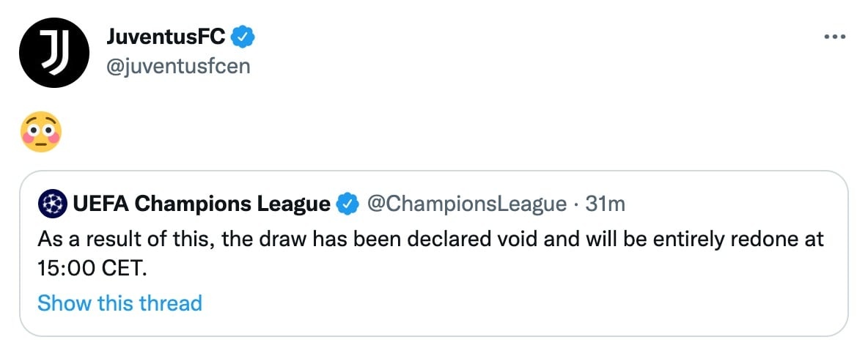
Task: Open the 31m timestamp of quoted tweet
Action: (x=605, y=204)
